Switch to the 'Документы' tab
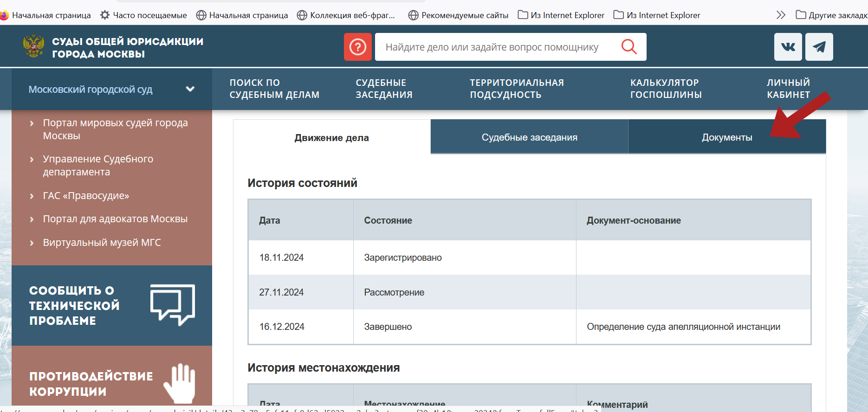This screenshot has height=412, width=868. click(x=727, y=137)
